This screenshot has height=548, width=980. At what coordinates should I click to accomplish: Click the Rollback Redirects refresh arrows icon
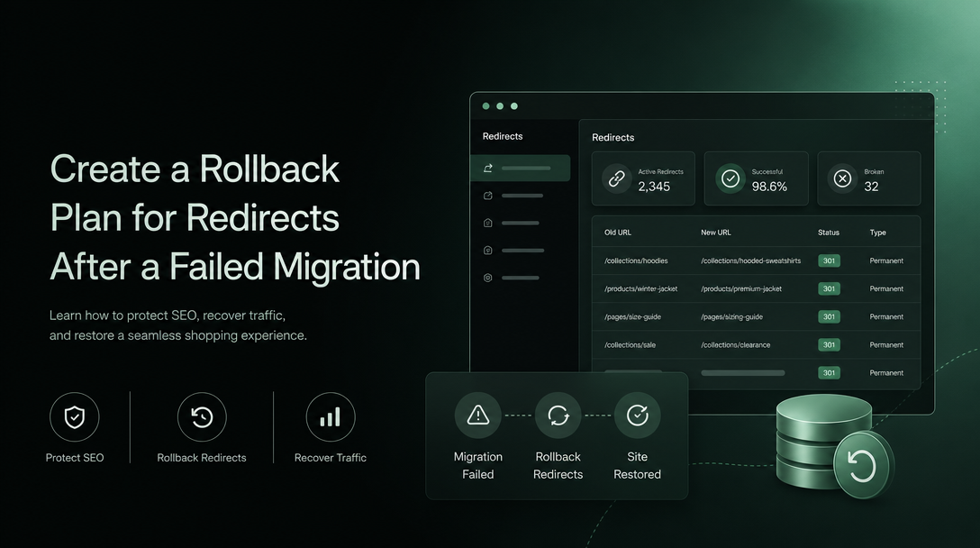[x=558, y=415]
